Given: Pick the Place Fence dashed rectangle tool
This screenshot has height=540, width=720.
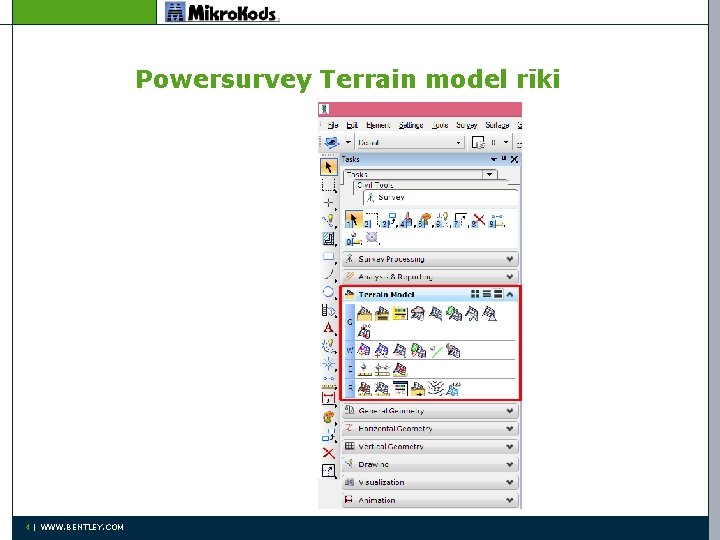Looking at the screenshot, I should coord(328,185).
